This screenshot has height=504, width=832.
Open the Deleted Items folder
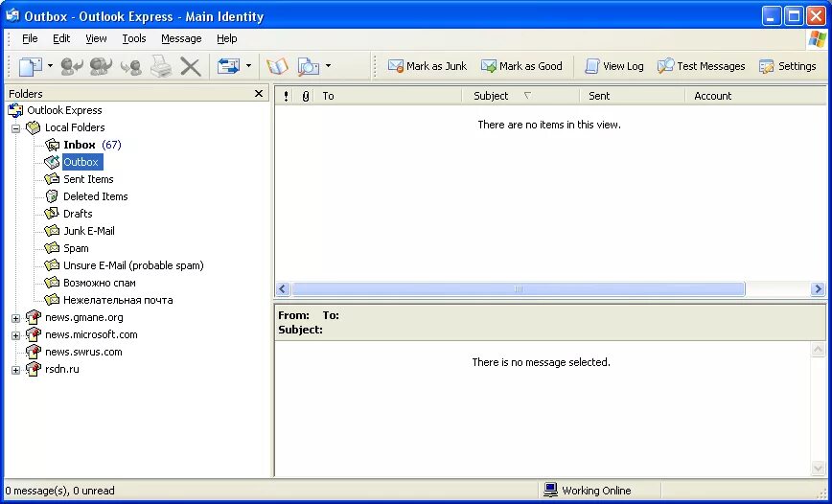point(96,196)
